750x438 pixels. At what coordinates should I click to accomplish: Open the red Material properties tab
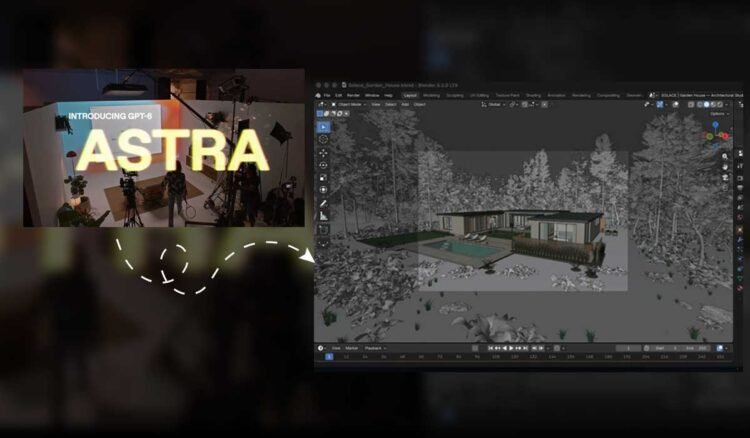(x=740, y=288)
